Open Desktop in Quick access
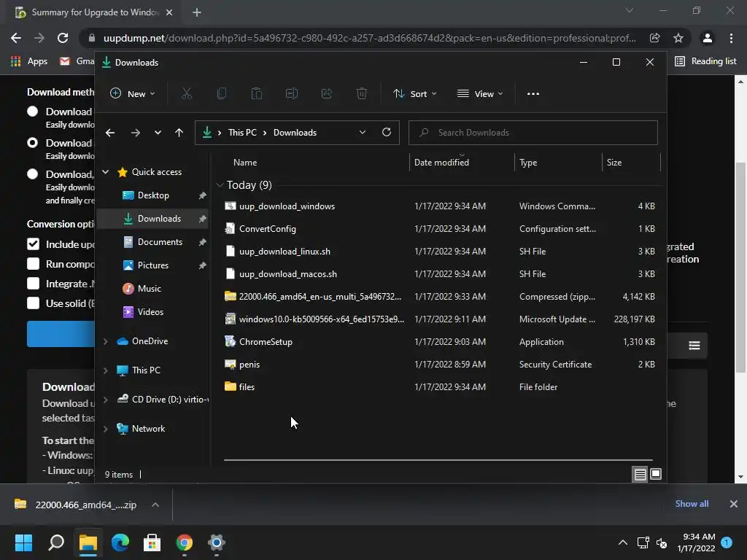 153,195
